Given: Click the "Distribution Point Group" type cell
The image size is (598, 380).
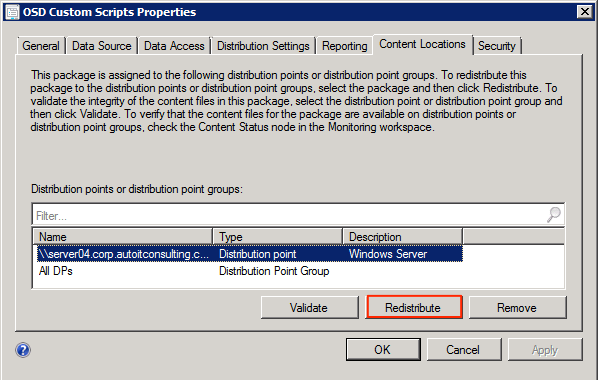Looking at the screenshot, I should 274,271.
